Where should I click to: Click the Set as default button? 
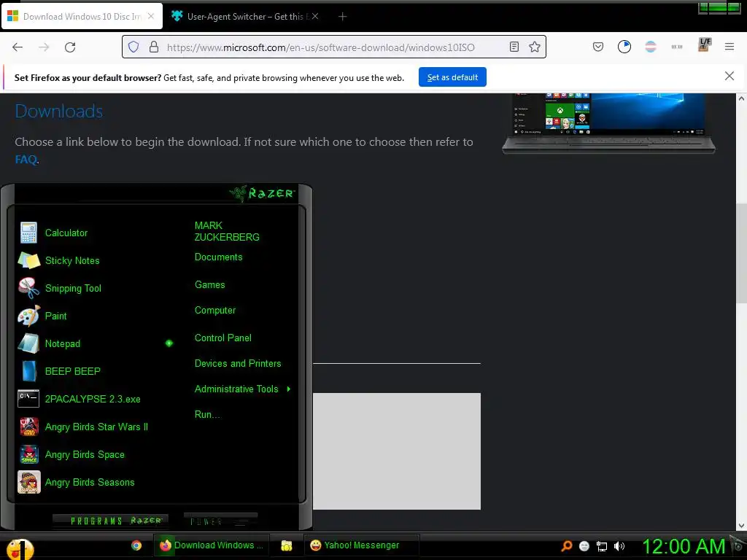coord(452,77)
